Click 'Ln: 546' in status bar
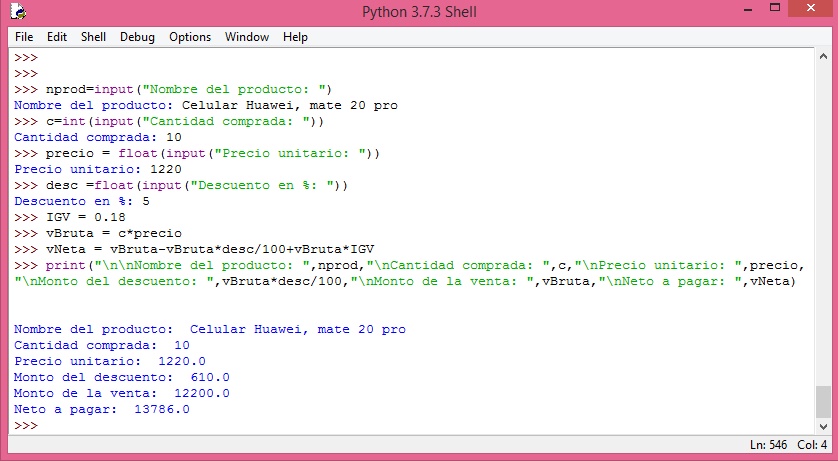Viewport: 838px width, 461px height. coord(769,445)
